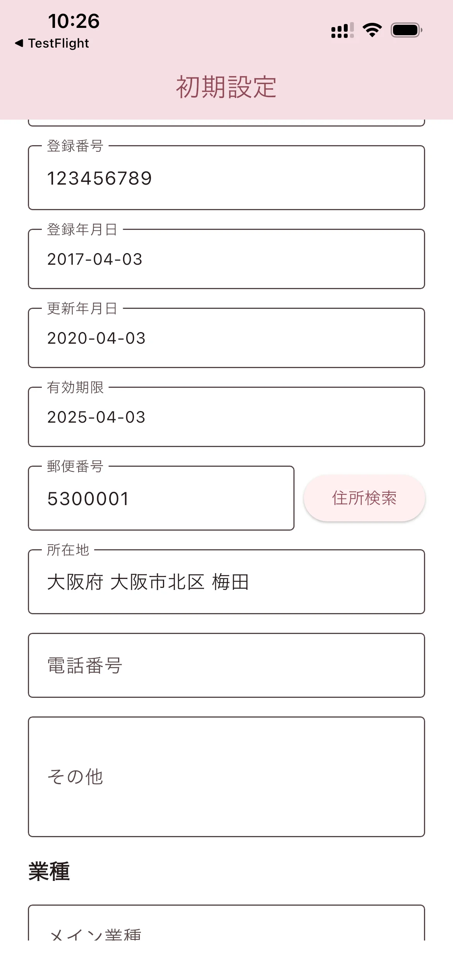Tap the small 郵便番号 floating label
Viewport: 453px width, 980px height.
point(75,466)
